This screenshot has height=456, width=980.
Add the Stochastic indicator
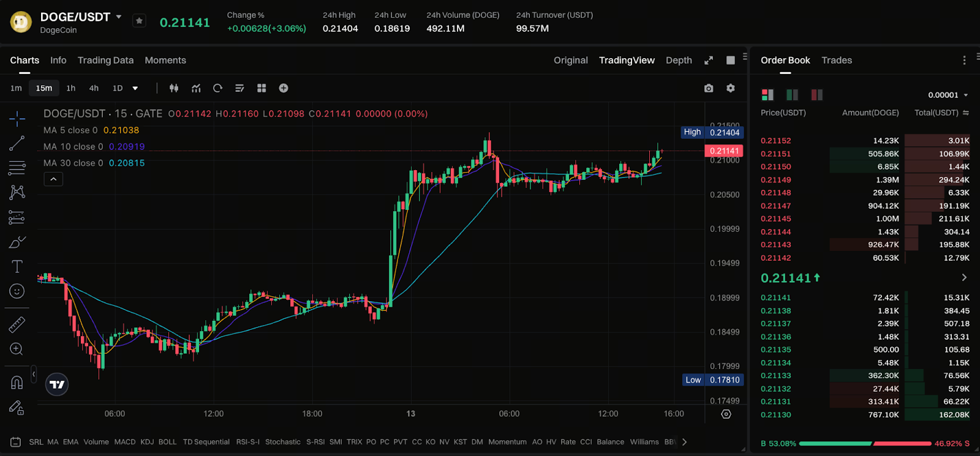(283, 442)
